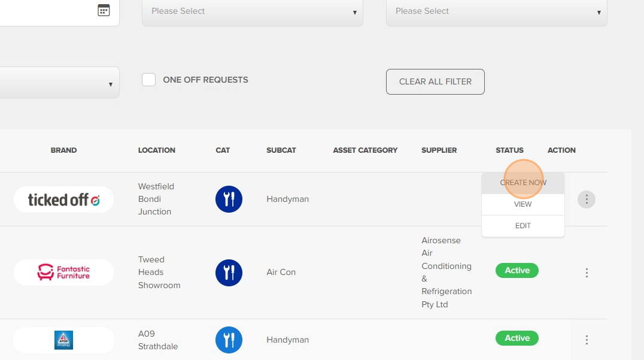
Task: Click the calendar icon in date field
Action: pyautogui.click(x=104, y=10)
